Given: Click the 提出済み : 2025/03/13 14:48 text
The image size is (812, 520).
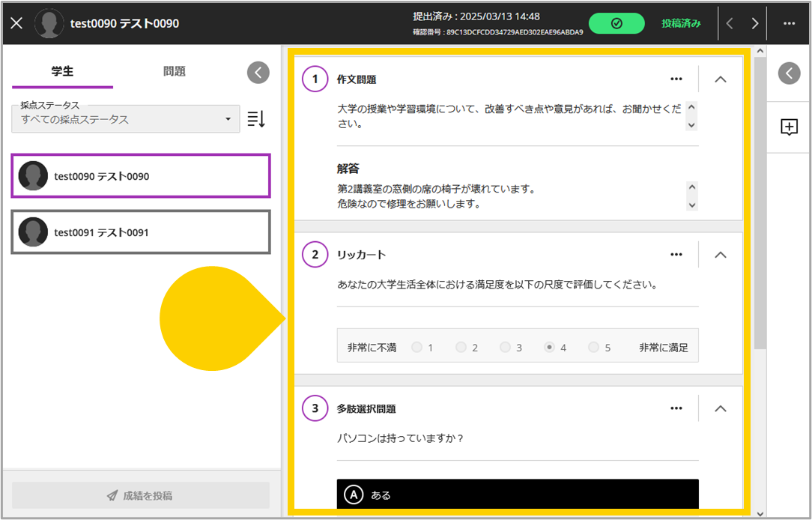Looking at the screenshot, I should (476, 16).
